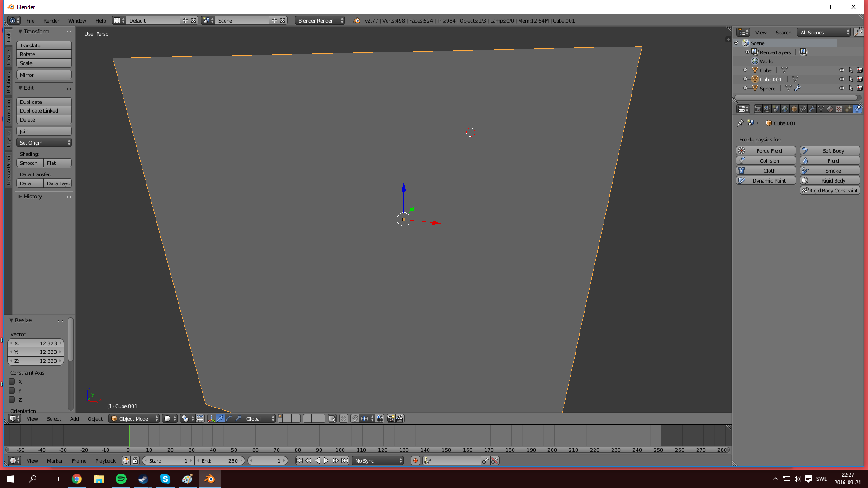Open the Modifiers wrench tab
This screenshot has width=868, height=488.
click(812, 109)
